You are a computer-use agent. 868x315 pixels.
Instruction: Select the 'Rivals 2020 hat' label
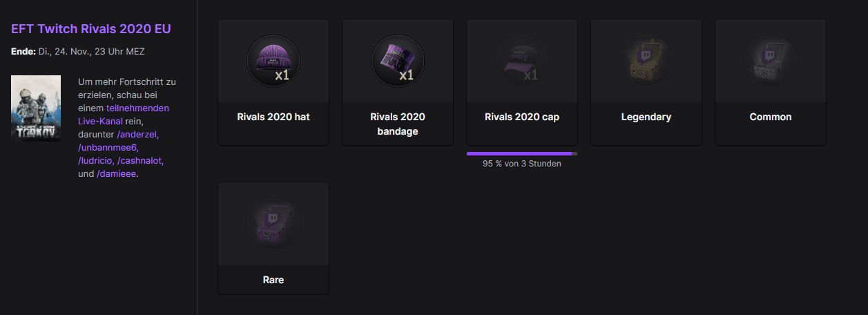tap(273, 117)
